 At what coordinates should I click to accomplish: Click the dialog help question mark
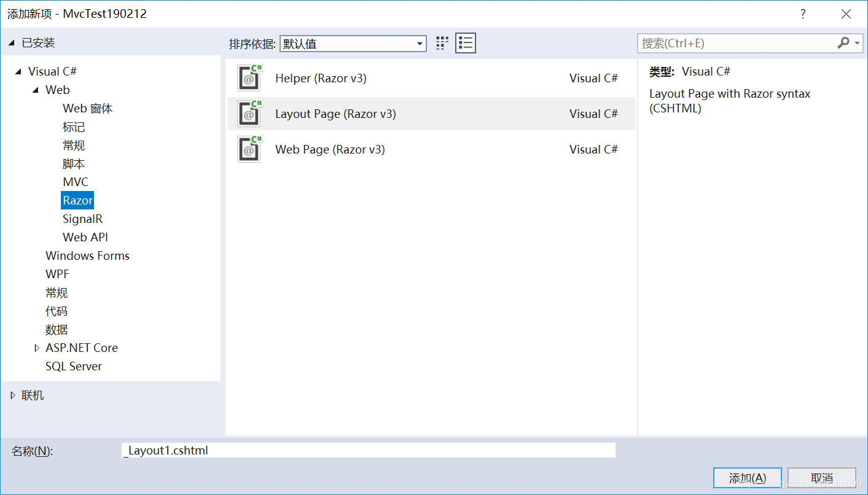pos(803,13)
